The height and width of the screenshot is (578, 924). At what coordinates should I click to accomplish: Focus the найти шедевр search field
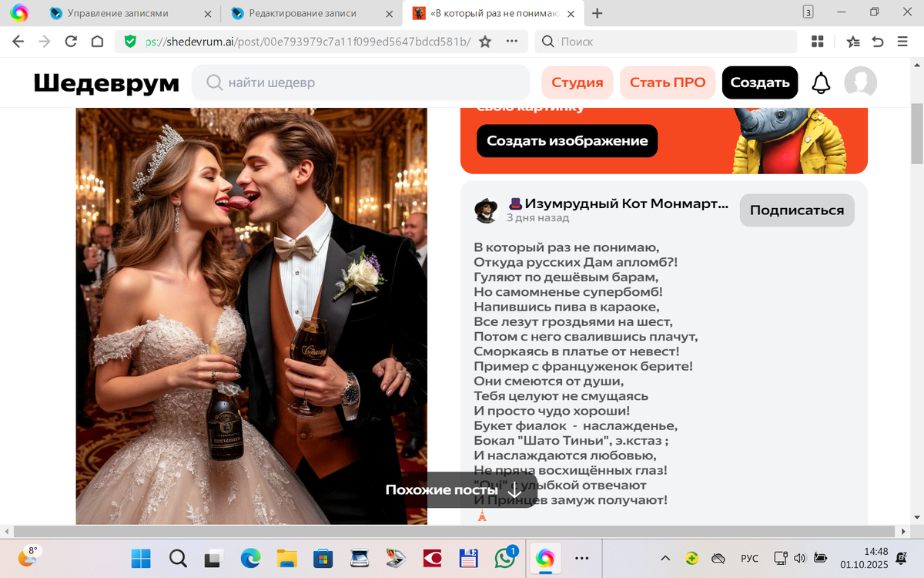361,82
